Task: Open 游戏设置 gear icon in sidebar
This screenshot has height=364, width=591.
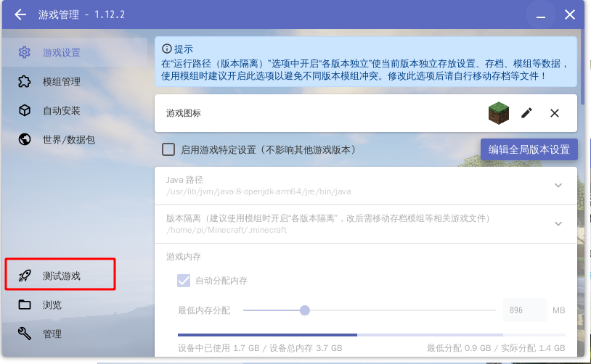Action: point(25,52)
